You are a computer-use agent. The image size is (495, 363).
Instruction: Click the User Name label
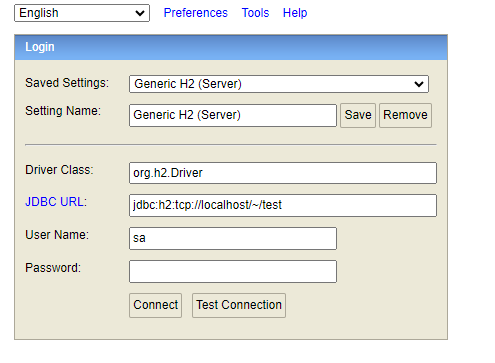coord(57,235)
